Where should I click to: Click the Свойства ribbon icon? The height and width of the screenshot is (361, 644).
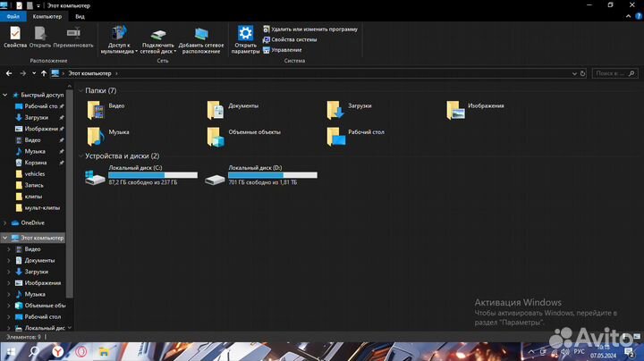pos(15,37)
